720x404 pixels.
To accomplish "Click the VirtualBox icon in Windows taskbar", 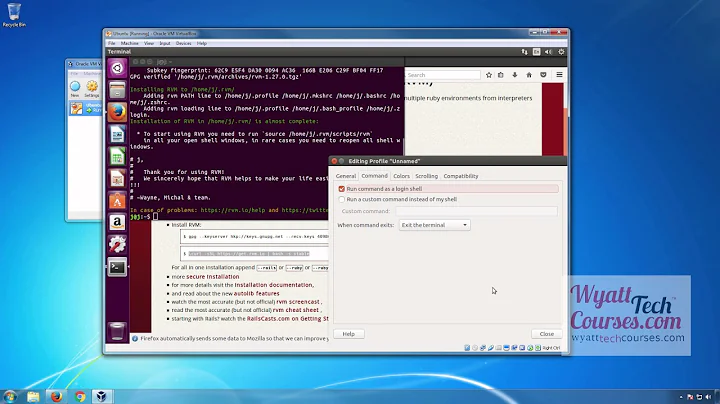I will [102, 397].
